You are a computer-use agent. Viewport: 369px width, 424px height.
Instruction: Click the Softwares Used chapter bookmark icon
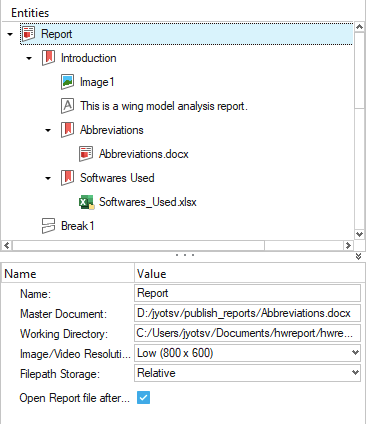[x=67, y=178]
